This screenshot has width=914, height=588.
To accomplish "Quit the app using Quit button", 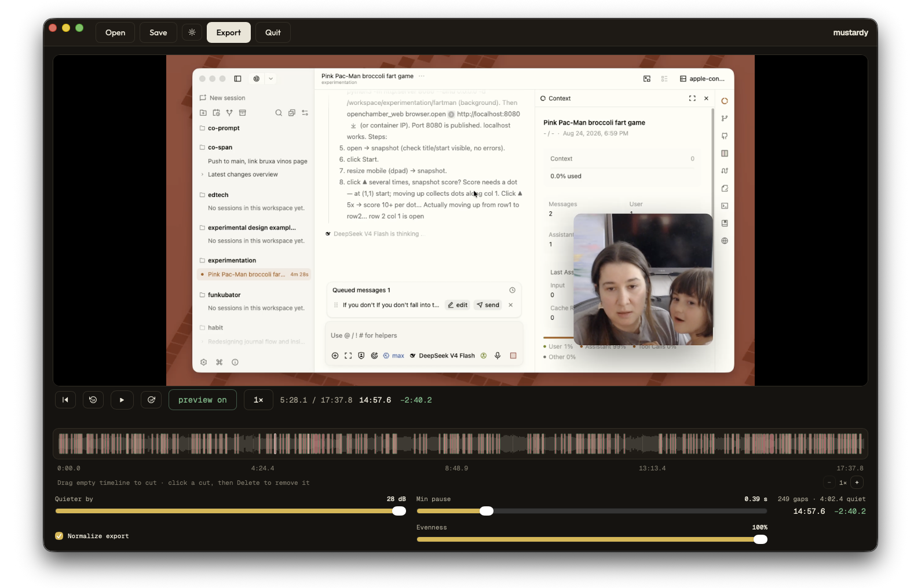I will (x=273, y=32).
